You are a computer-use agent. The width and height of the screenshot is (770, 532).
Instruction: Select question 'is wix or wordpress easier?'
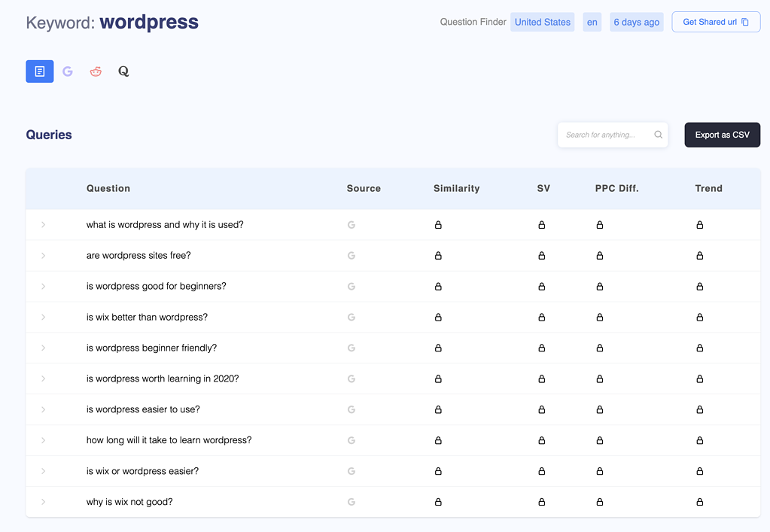point(142,471)
